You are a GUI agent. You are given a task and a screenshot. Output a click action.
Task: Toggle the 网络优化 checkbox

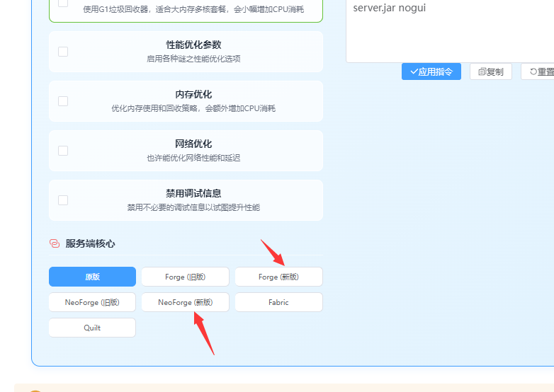pos(63,151)
